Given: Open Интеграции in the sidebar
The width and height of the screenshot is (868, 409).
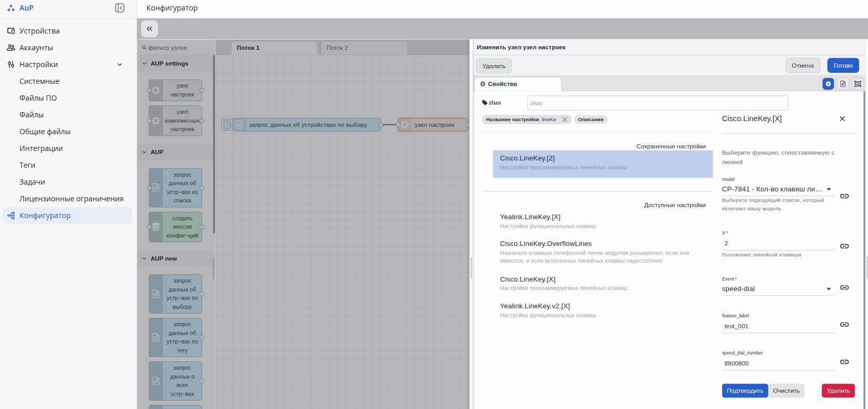Looking at the screenshot, I should click(x=41, y=148).
